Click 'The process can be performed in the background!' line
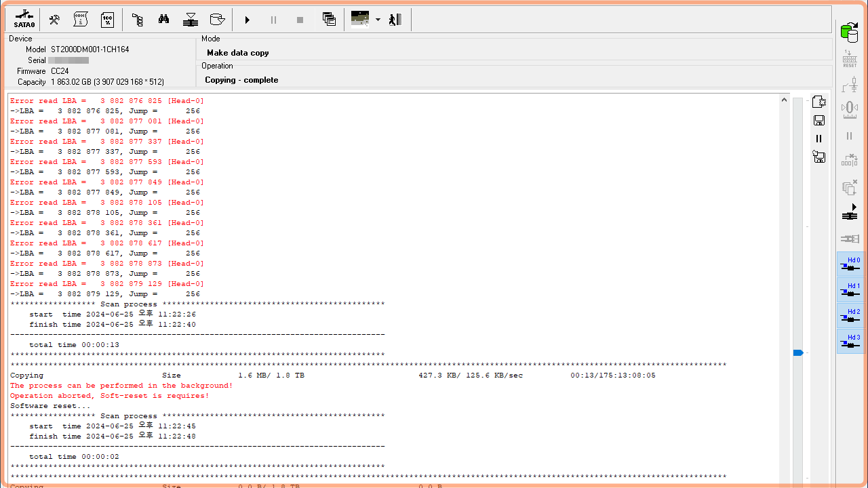The width and height of the screenshot is (868, 488). pyautogui.click(x=121, y=386)
